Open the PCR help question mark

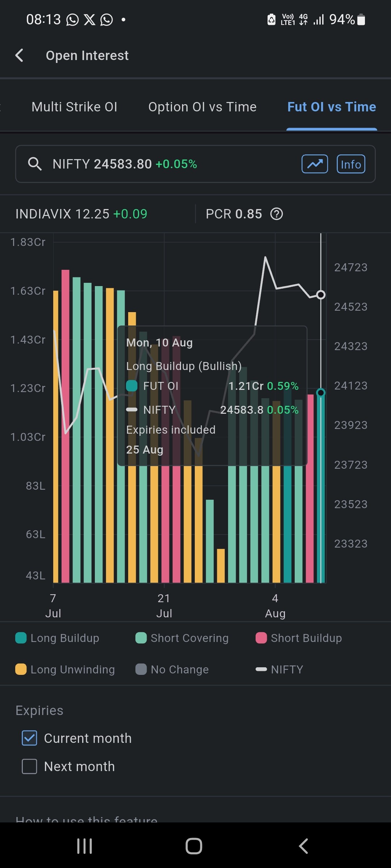tap(277, 214)
